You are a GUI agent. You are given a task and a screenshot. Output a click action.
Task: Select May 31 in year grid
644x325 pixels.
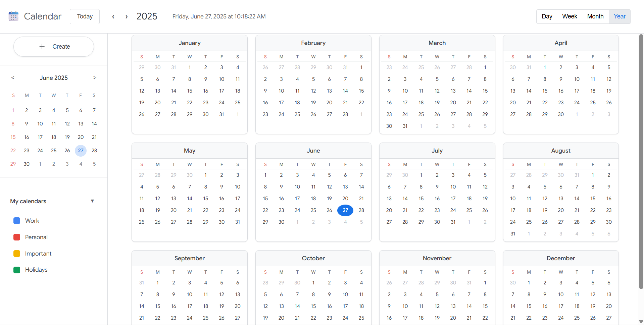pos(238,222)
